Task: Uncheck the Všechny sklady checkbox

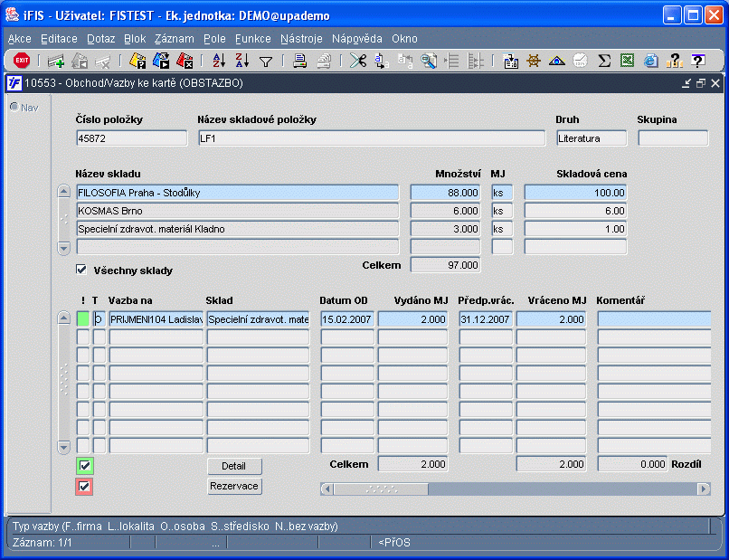Action: click(x=82, y=270)
